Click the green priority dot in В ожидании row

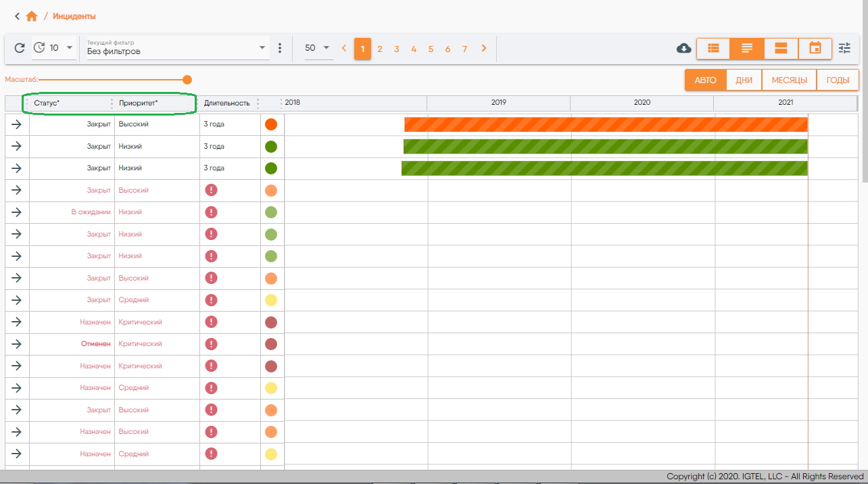point(271,212)
